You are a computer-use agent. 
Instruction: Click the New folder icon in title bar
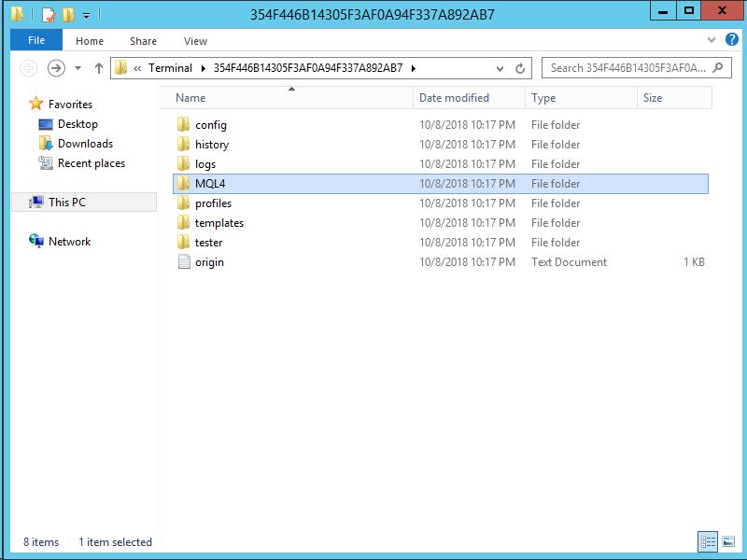point(68,15)
